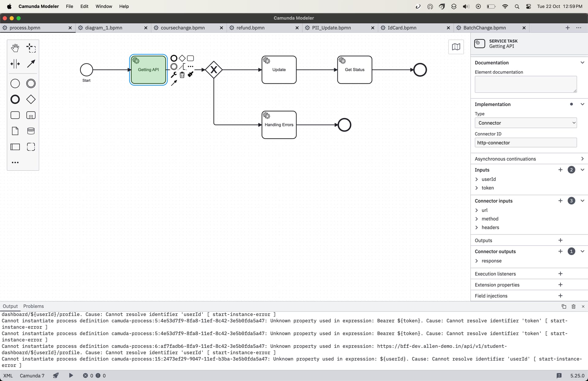The width and height of the screenshot is (588, 381).
Task: Open the File menu
Action: (70, 6)
